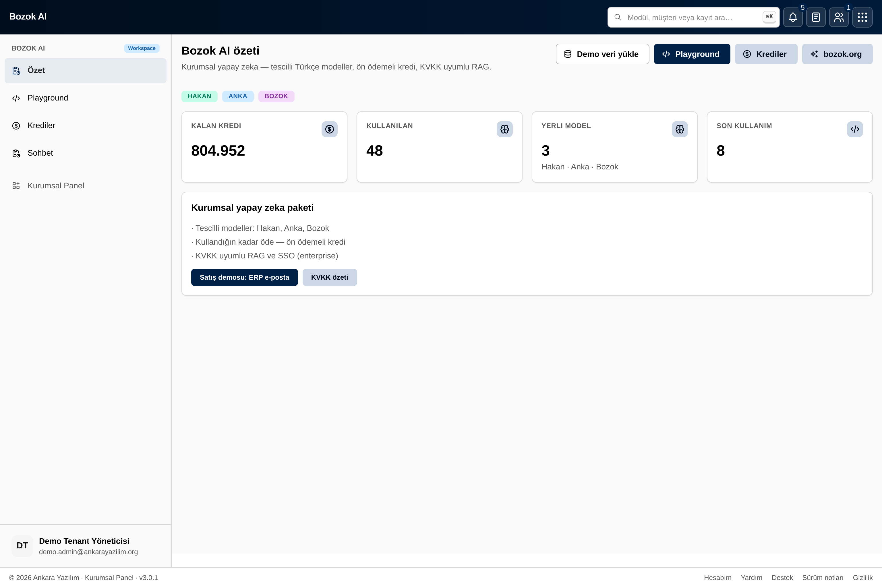Click the Hakan · Anka · Bozok subtitle

(x=580, y=167)
